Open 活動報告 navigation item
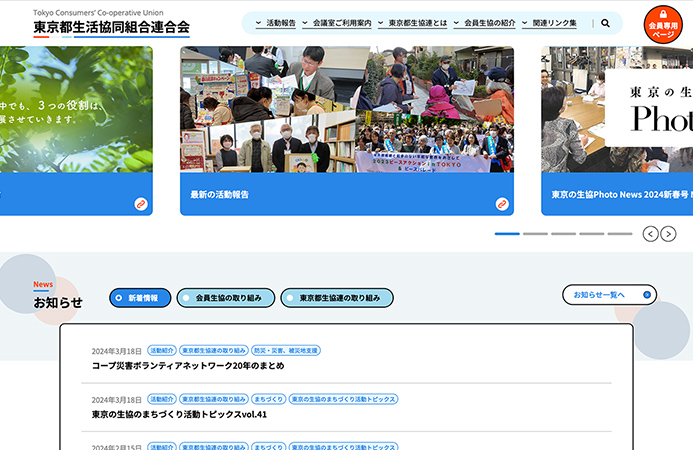 281,23
